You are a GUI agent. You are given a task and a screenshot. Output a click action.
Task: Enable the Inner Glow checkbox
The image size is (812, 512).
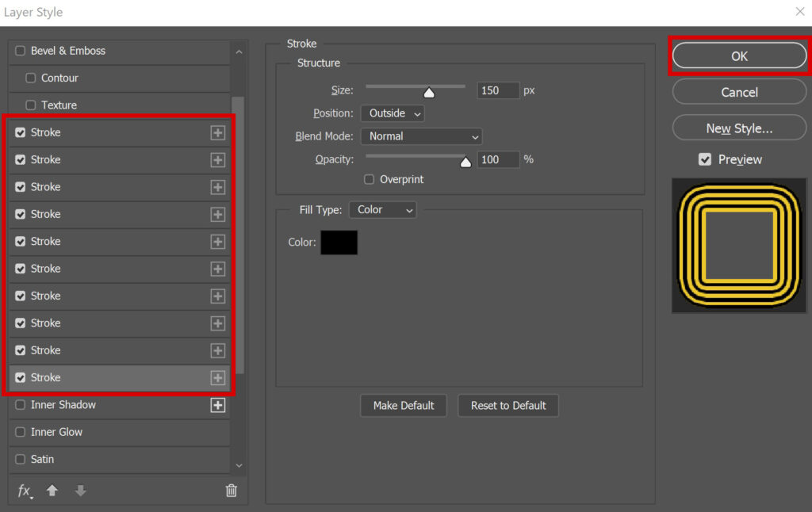(x=20, y=432)
